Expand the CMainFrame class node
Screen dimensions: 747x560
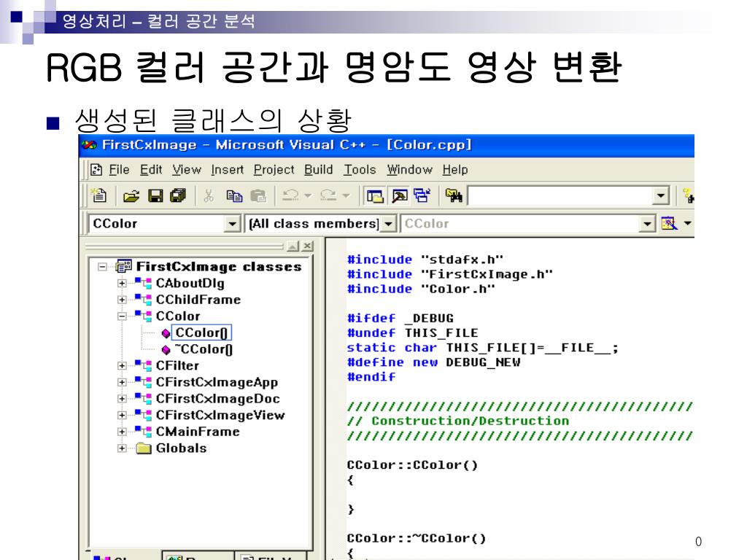[122, 432]
